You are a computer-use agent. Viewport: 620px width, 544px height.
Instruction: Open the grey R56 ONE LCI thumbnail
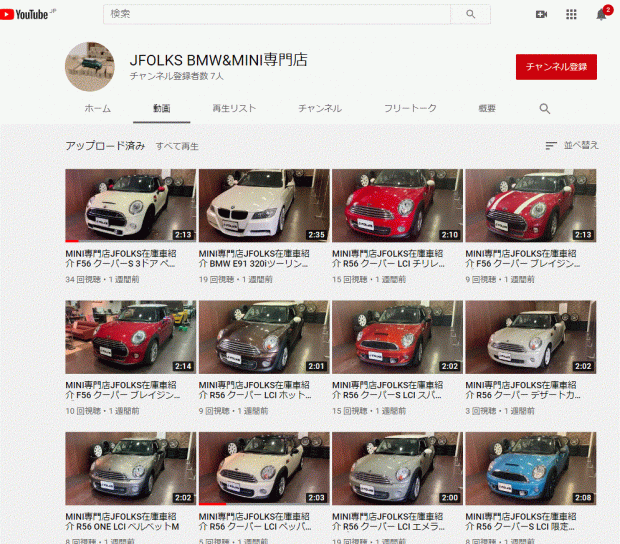pyautogui.click(x=130, y=468)
